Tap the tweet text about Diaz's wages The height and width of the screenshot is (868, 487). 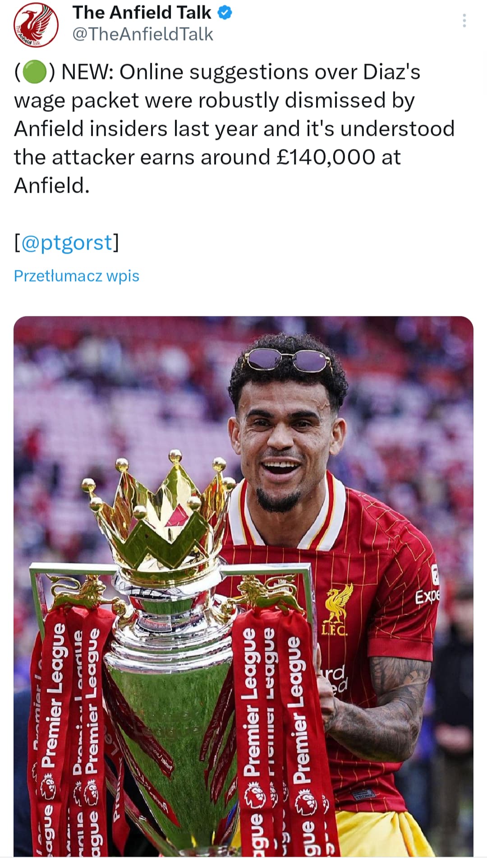[234, 129]
